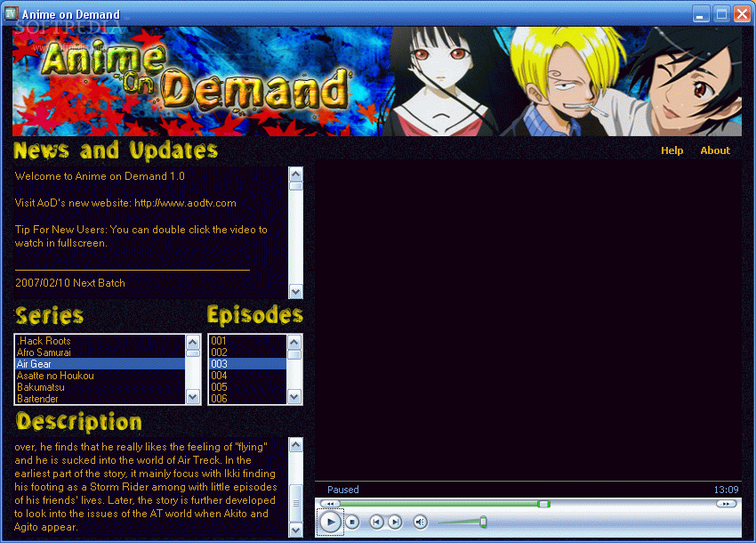Image resolution: width=756 pixels, height=543 pixels.
Task: Minimize the Anime on Demand window
Action: click(x=701, y=13)
